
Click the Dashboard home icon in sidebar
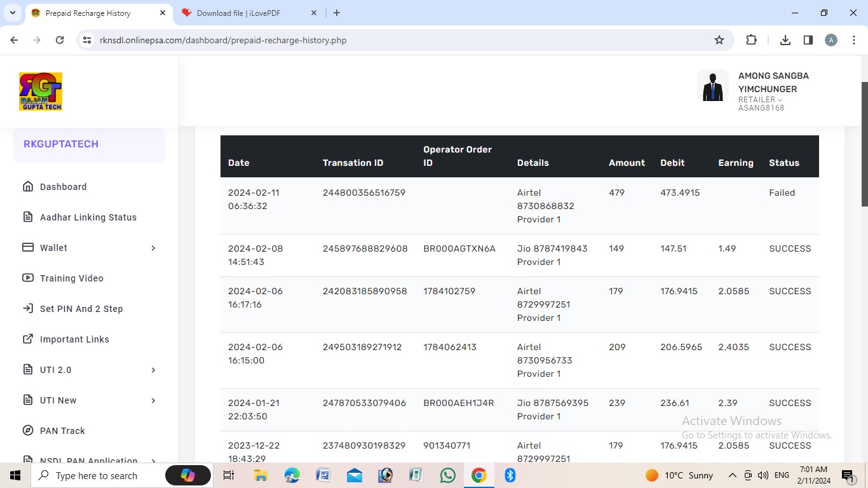coord(28,187)
